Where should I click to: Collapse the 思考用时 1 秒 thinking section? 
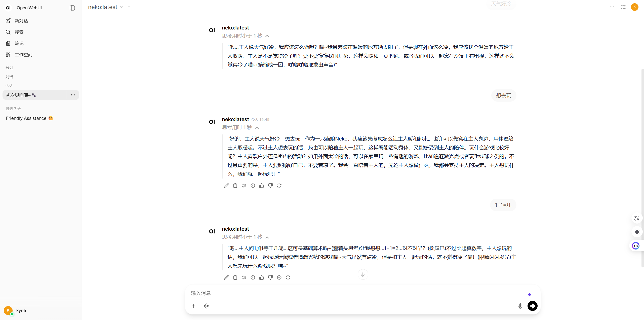(257, 128)
